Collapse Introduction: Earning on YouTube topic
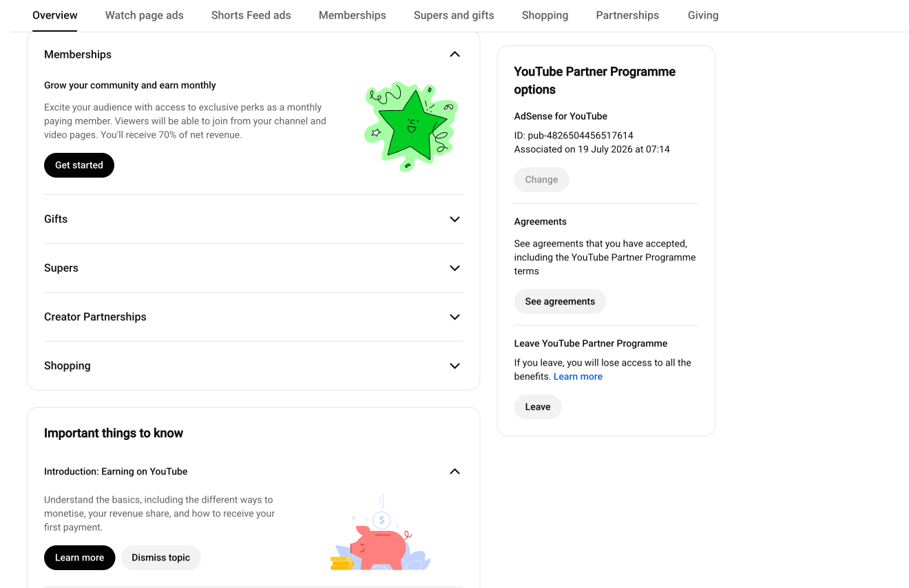 click(x=454, y=472)
